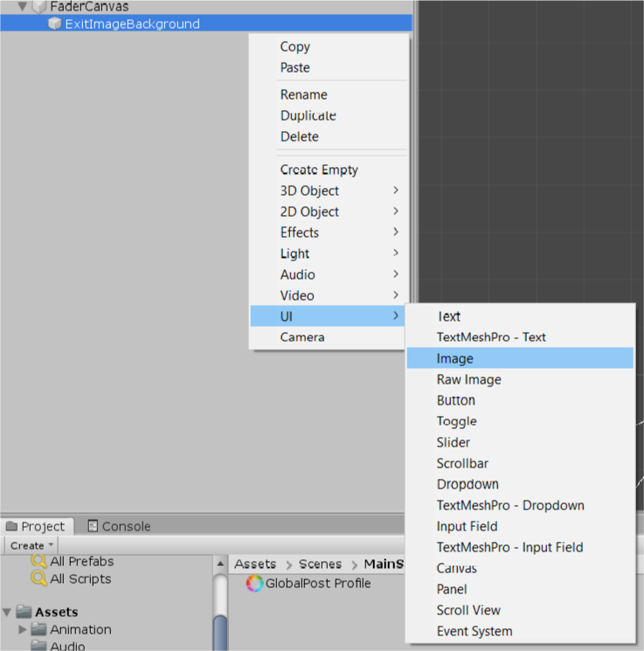Expand the Animation folder
Image resolution: width=644 pixels, height=651 pixels.
[23, 629]
